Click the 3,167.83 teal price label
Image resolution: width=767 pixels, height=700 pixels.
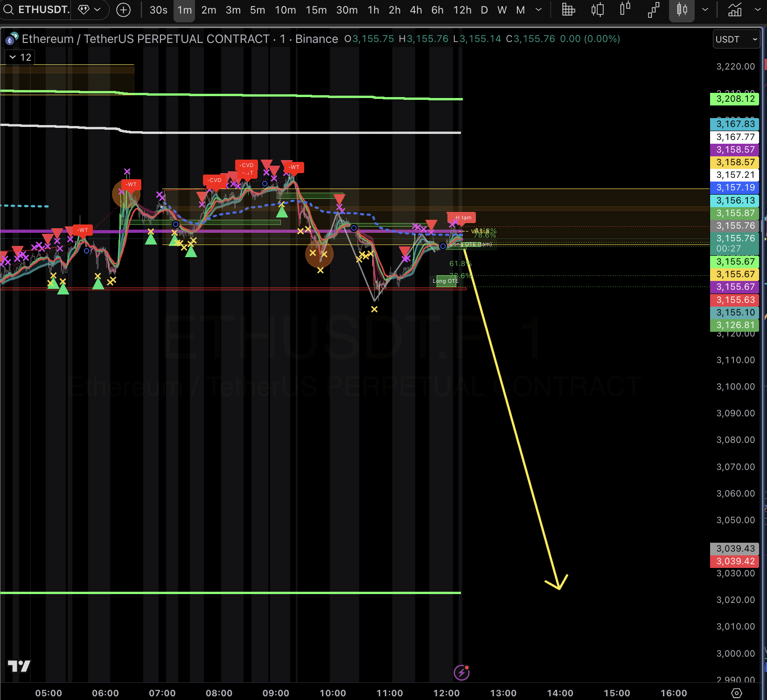(x=735, y=124)
